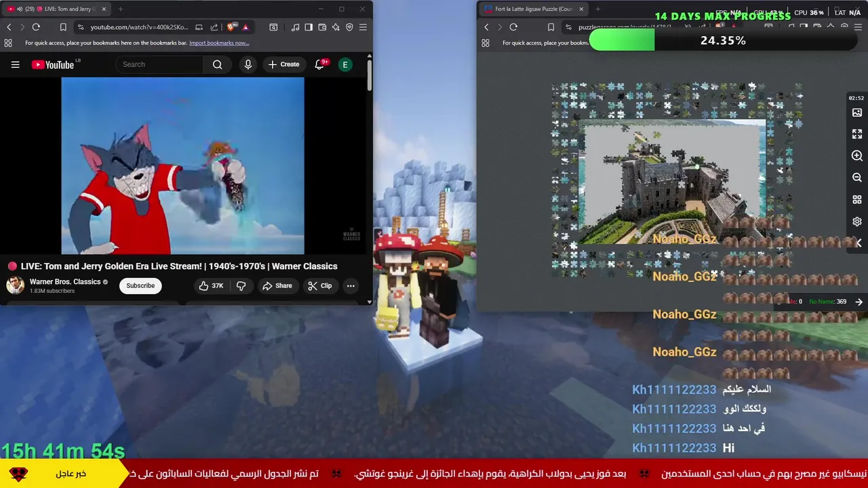This screenshot has width=868, height=488.
Task: Activate YouTube voice search microphone
Action: [x=248, y=64]
